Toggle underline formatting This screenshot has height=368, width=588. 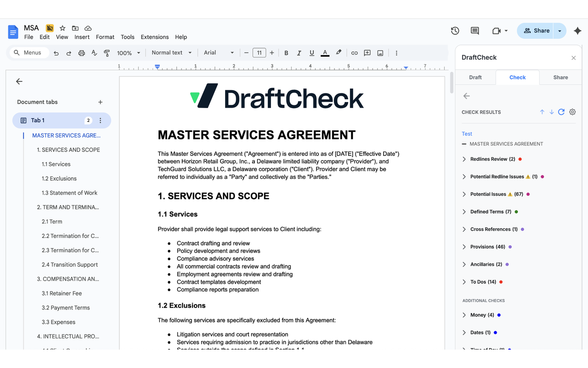click(312, 53)
